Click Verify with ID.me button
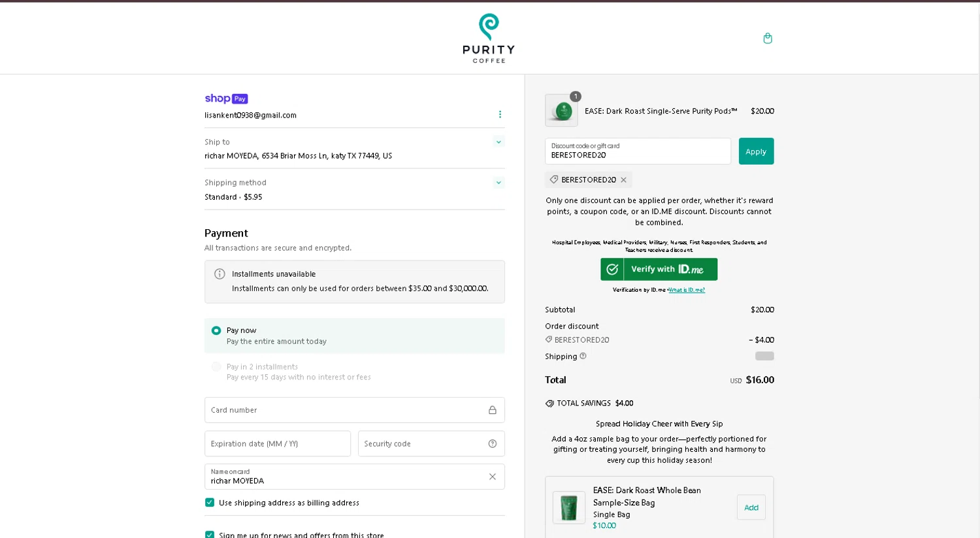The image size is (980, 538). [659, 269]
